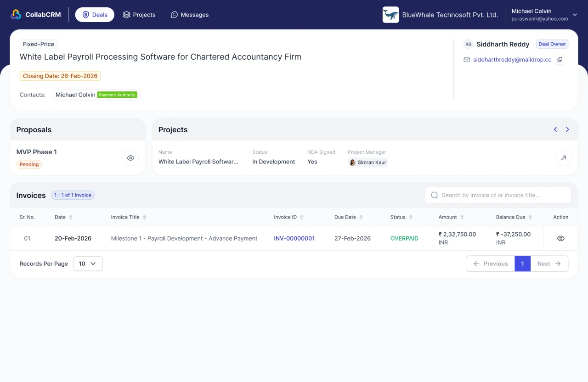Click the envelope icon beside email
The width and height of the screenshot is (588, 382).
[x=467, y=60]
